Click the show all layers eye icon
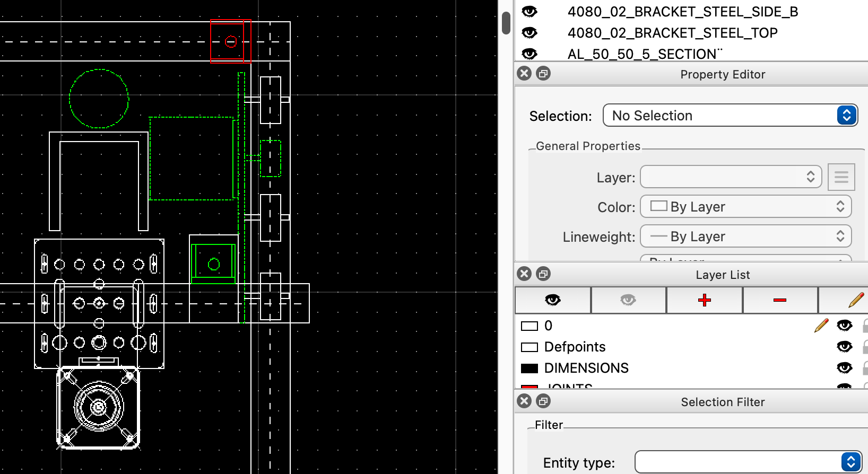Image resolution: width=868 pixels, height=474 pixels. click(x=552, y=300)
